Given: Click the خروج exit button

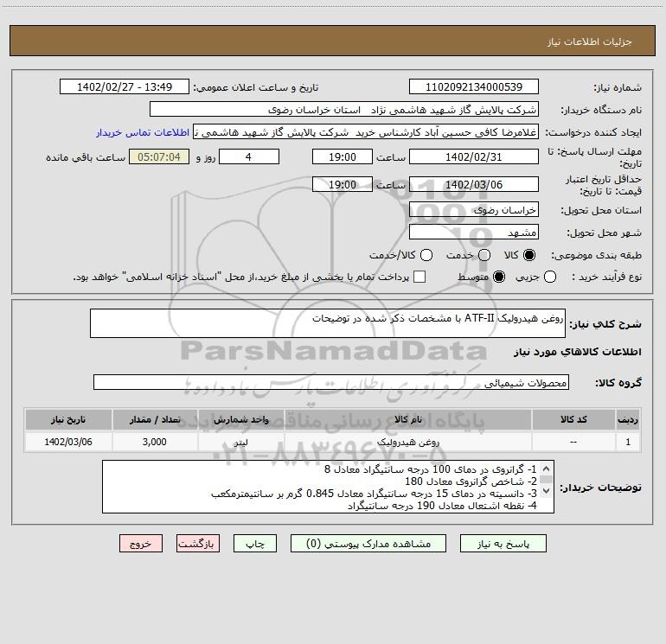Looking at the screenshot, I should 141,544.
